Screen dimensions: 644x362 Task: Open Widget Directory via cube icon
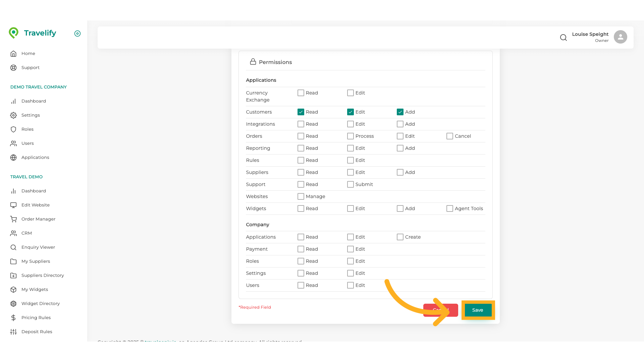13,304
